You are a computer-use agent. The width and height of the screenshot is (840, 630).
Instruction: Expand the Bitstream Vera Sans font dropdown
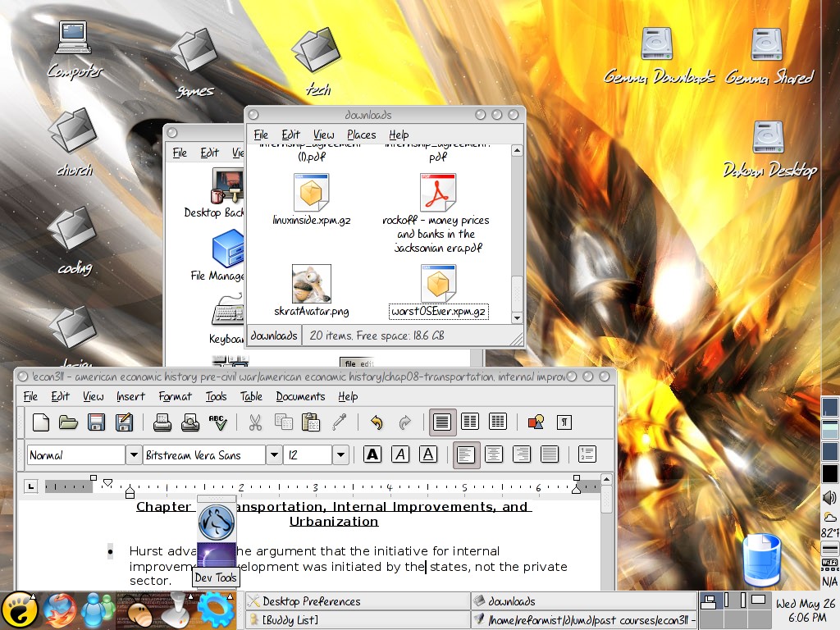[274, 454]
